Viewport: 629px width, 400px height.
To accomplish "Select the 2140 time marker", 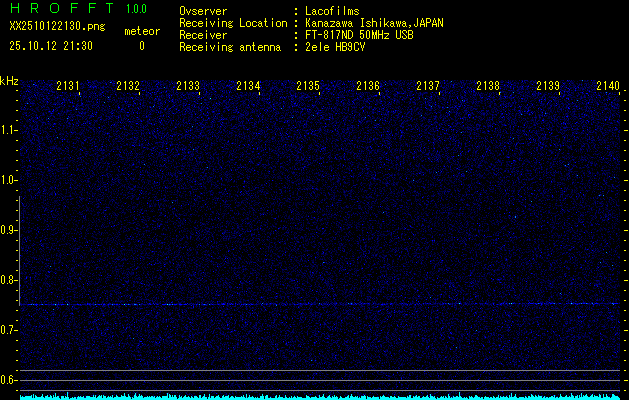I will click(x=608, y=87).
